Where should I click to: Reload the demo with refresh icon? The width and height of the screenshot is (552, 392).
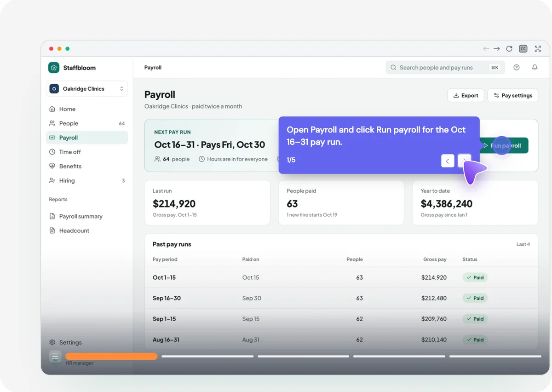pyautogui.click(x=509, y=49)
